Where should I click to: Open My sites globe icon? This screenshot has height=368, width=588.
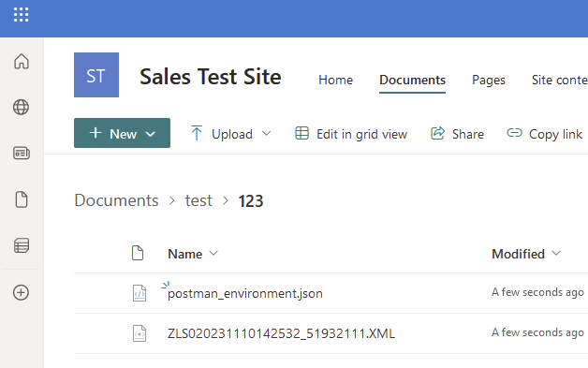(x=21, y=108)
